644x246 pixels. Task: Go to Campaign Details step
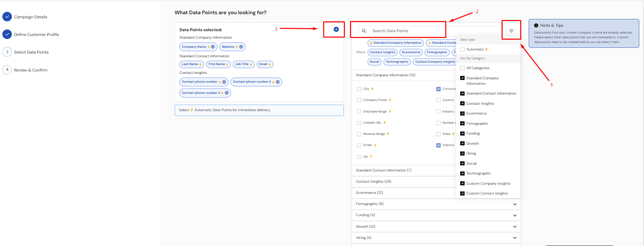click(30, 17)
